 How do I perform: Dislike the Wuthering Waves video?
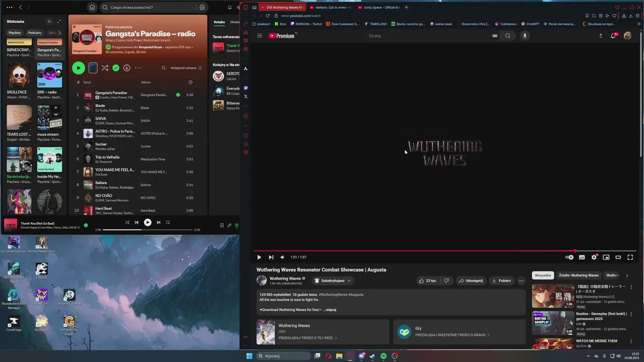(446, 281)
